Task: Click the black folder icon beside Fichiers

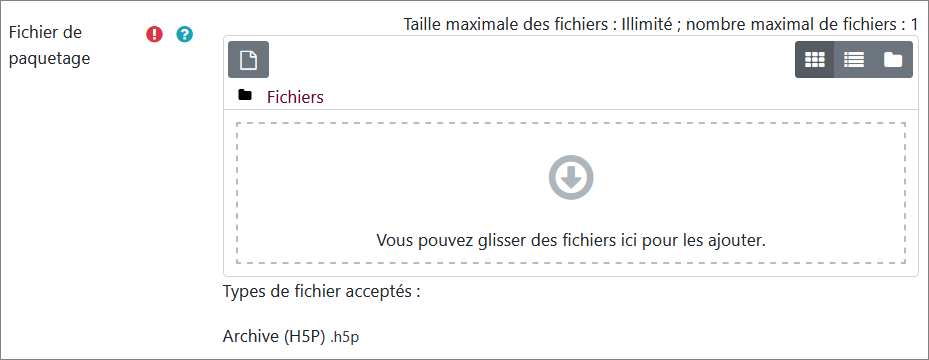Action: coord(245,95)
